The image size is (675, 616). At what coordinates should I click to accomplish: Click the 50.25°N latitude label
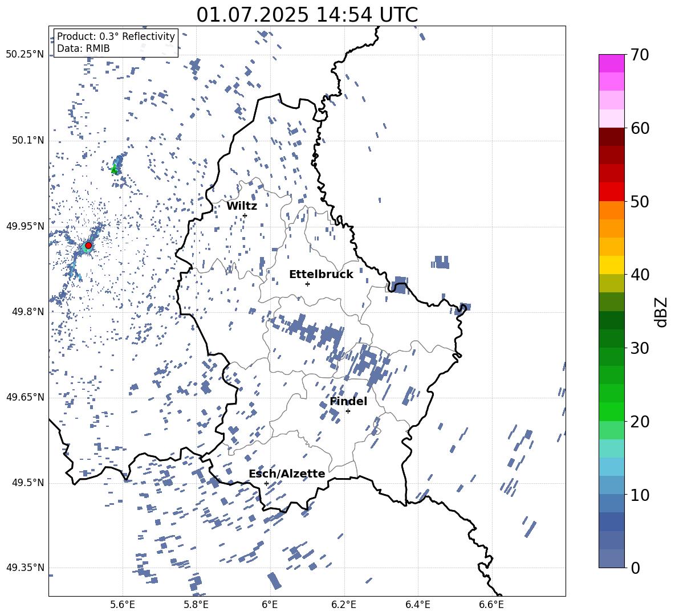(x=25, y=55)
